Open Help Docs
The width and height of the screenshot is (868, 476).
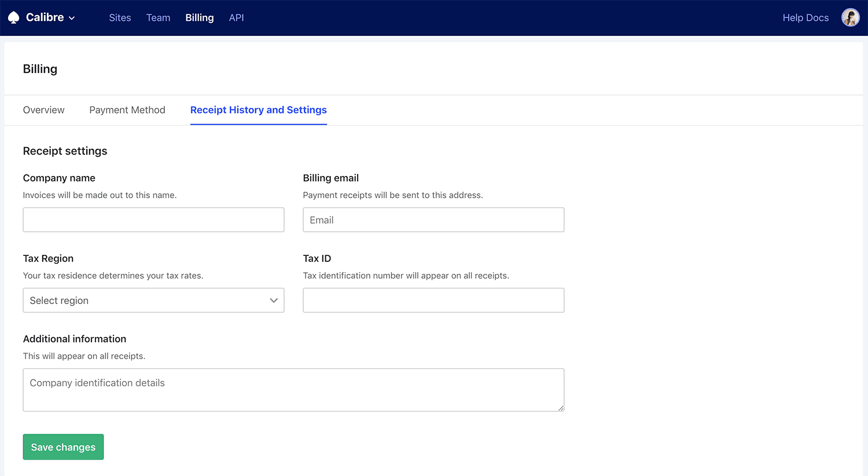coord(806,17)
